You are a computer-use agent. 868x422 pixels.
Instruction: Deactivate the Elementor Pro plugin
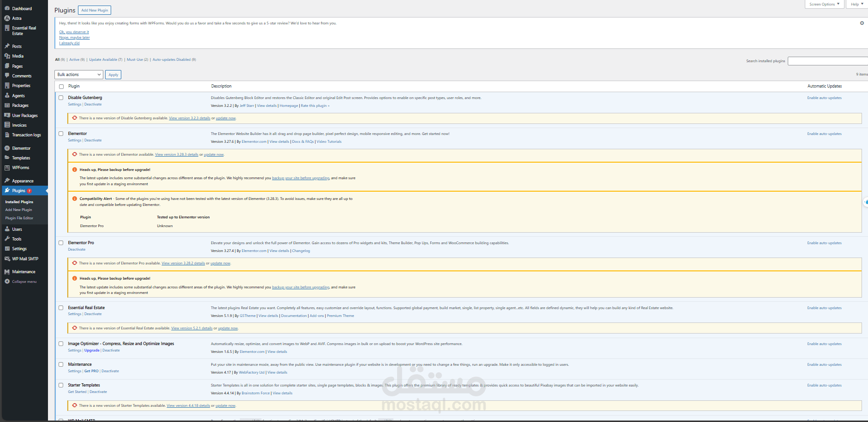pyautogui.click(x=77, y=250)
